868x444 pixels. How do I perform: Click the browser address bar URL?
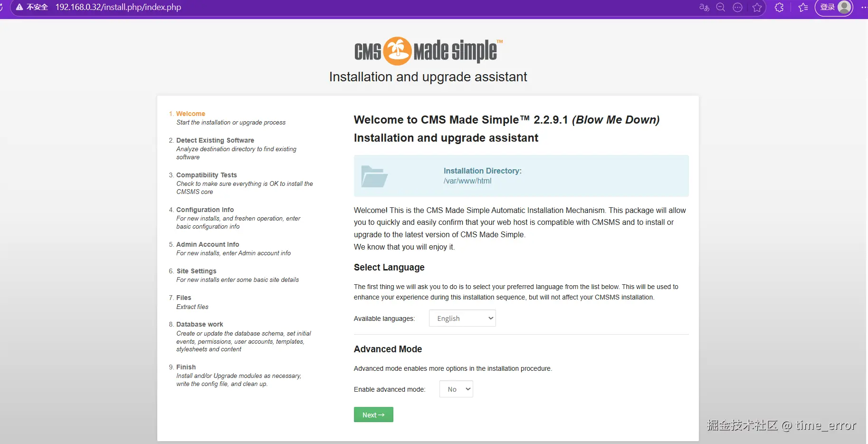pyautogui.click(x=118, y=7)
